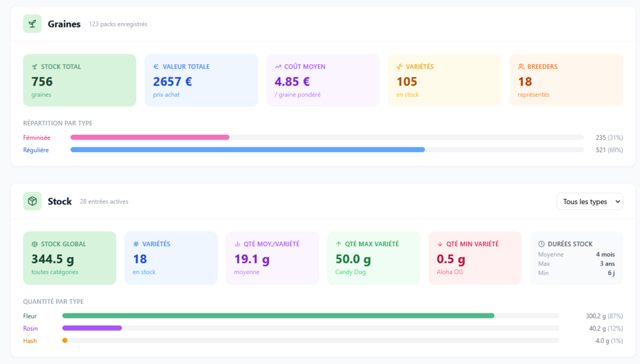
Task: Click the green Fleur quantity bar
Action: 278,316
